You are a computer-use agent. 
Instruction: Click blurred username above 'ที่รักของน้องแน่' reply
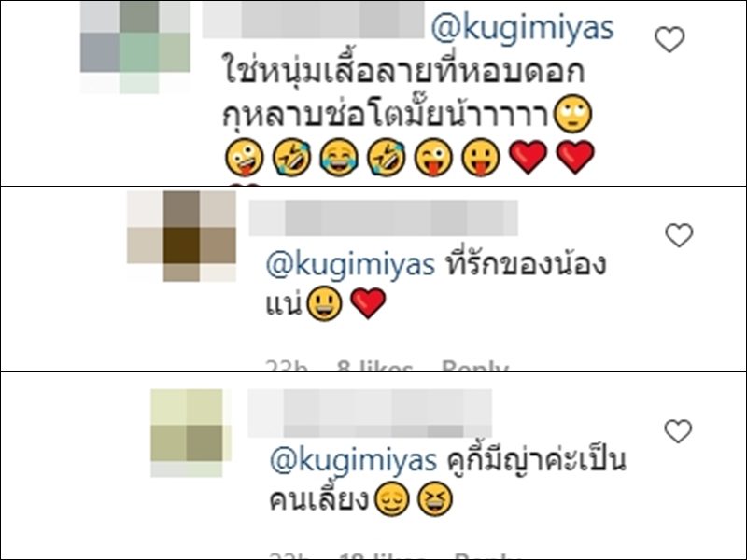pos(384,218)
